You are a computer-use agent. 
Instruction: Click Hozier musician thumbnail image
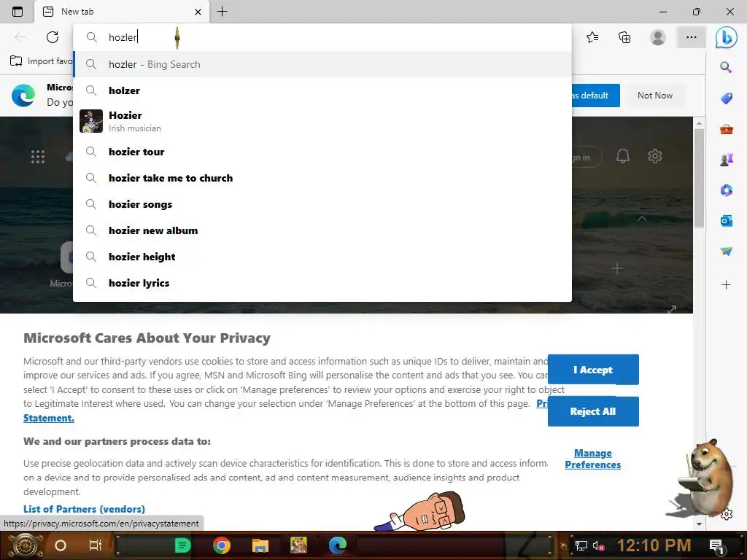91,121
